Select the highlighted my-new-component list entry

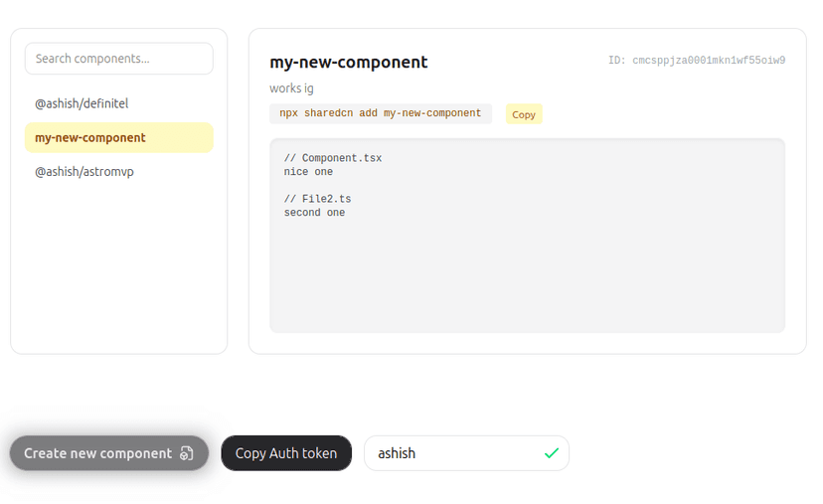[x=119, y=137]
